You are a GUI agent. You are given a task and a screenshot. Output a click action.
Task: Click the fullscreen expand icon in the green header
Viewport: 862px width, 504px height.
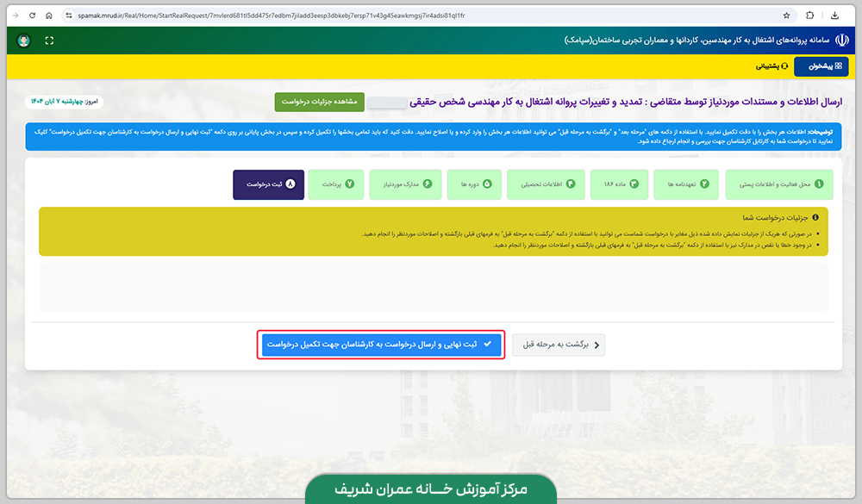(49, 40)
